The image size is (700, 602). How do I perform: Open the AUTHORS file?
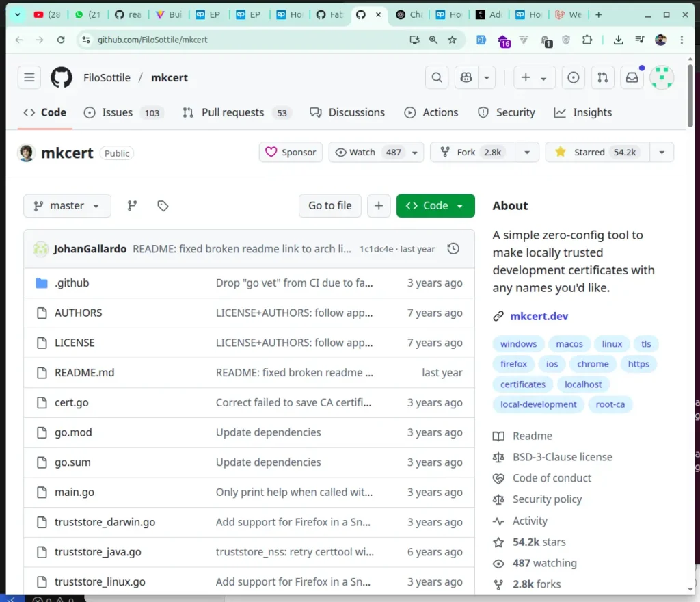78,313
